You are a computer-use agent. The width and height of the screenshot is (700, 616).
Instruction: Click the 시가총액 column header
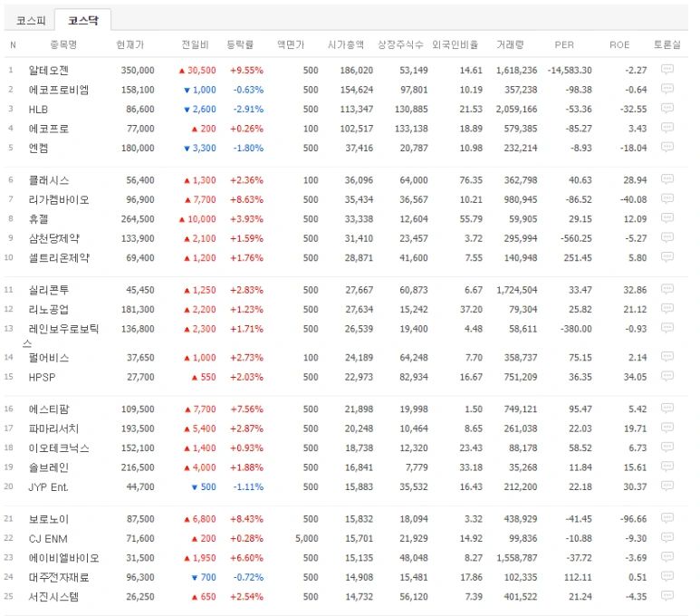click(346, 44)
